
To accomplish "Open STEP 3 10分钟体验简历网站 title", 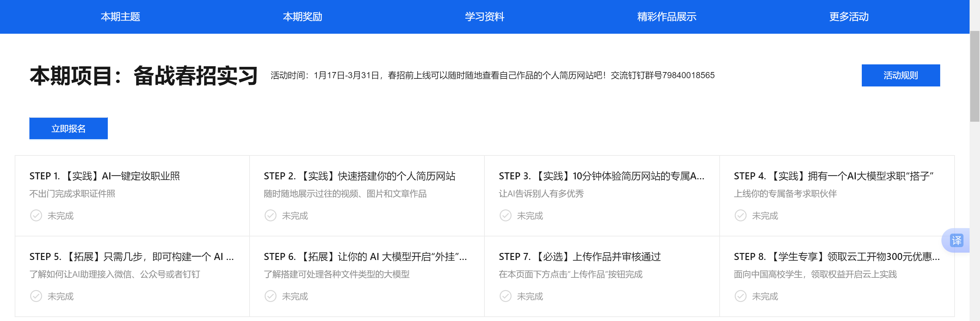I will click(x=601, y=176).
